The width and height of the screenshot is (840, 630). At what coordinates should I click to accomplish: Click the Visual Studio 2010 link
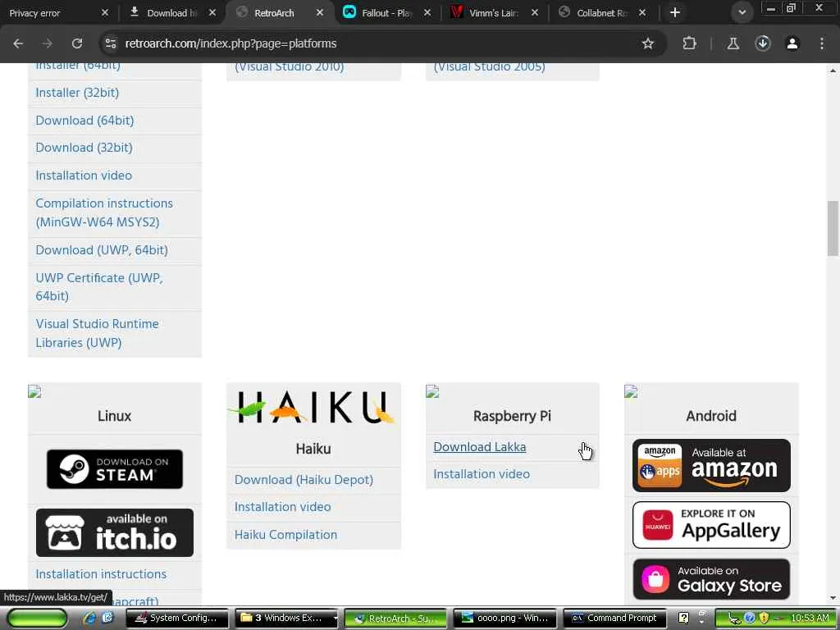click(x=290, y=68)
